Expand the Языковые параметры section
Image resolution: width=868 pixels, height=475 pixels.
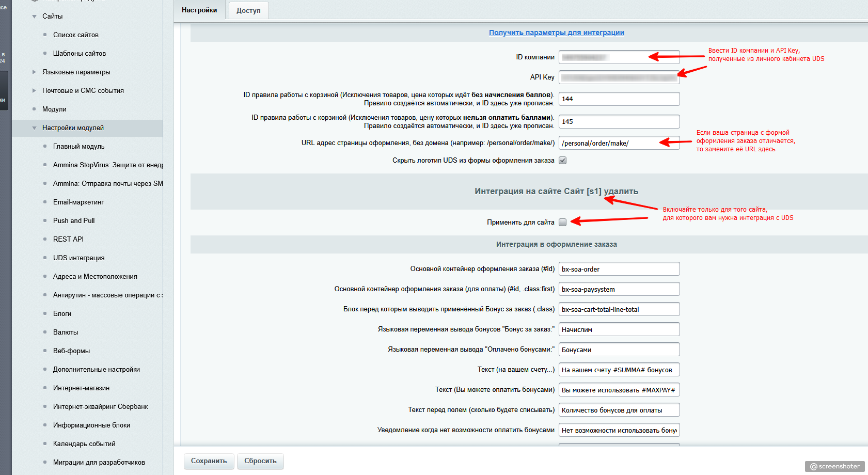[34, 72]
